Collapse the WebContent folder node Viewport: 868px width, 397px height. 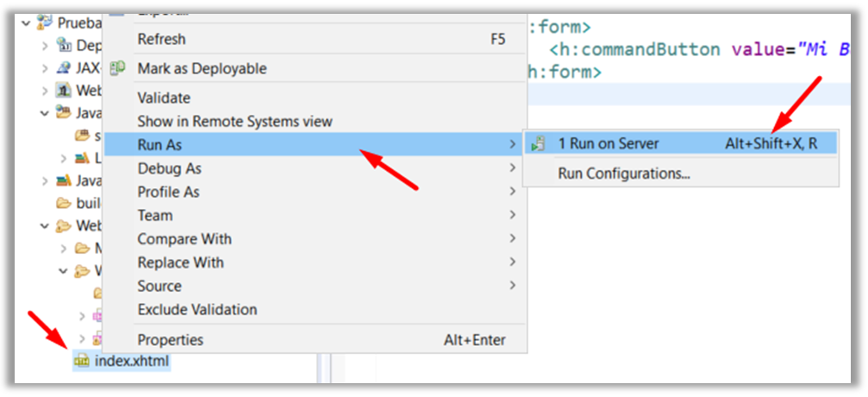click(x=45, y=226)
